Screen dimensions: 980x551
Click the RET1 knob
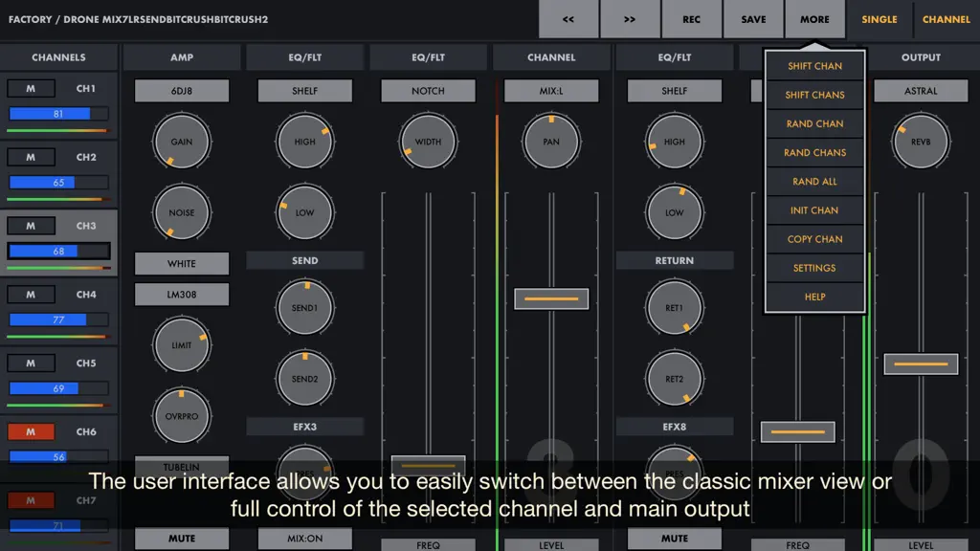click(x=675, y=308)
